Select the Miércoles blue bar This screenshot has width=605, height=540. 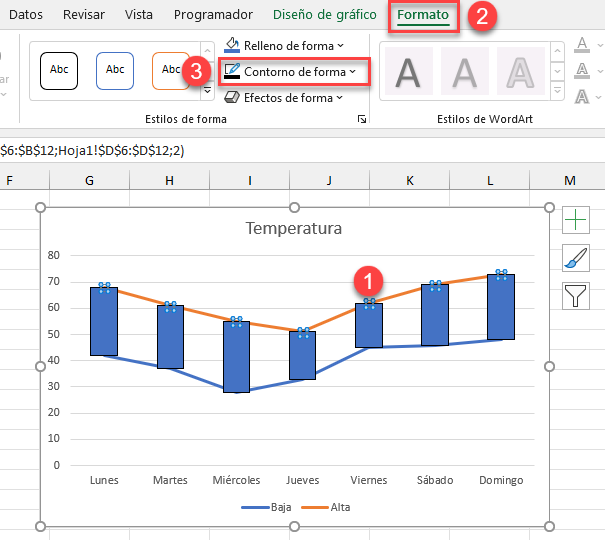[x=237, y=357]
